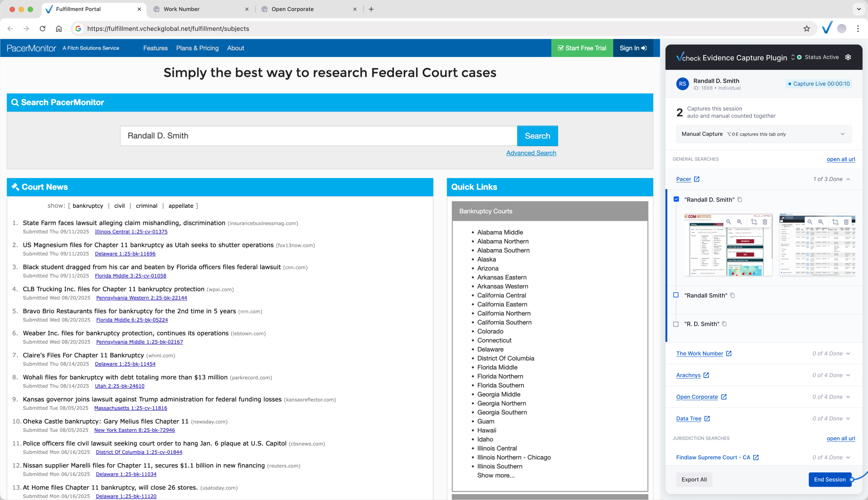Image resolution: width=868 pixels, height=500 pixels.
Task: Expand the Arachnys section chevron
Action: click(848, 375)
